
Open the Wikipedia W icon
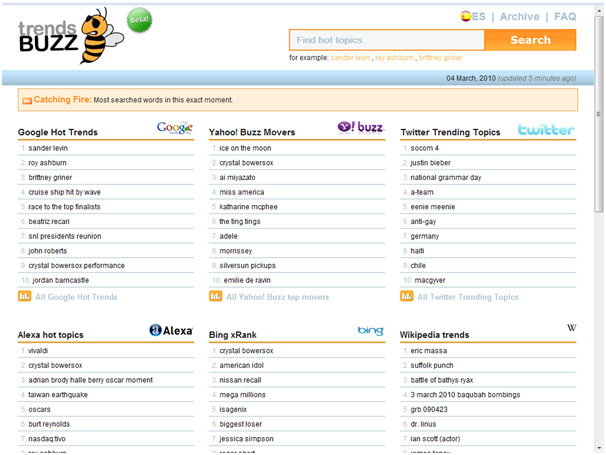[x=572, y=328]
